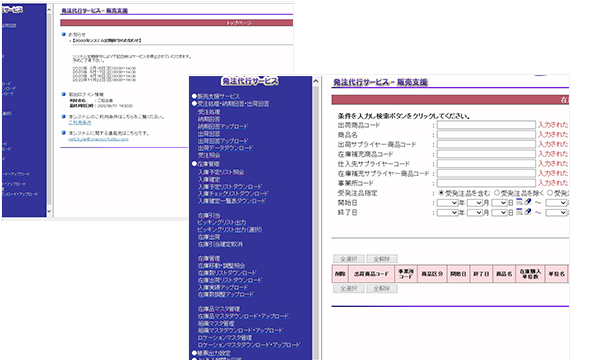Open 入庫実績アップロード in the side menu
Screen dimensions: 600x360
click(223, 287)
